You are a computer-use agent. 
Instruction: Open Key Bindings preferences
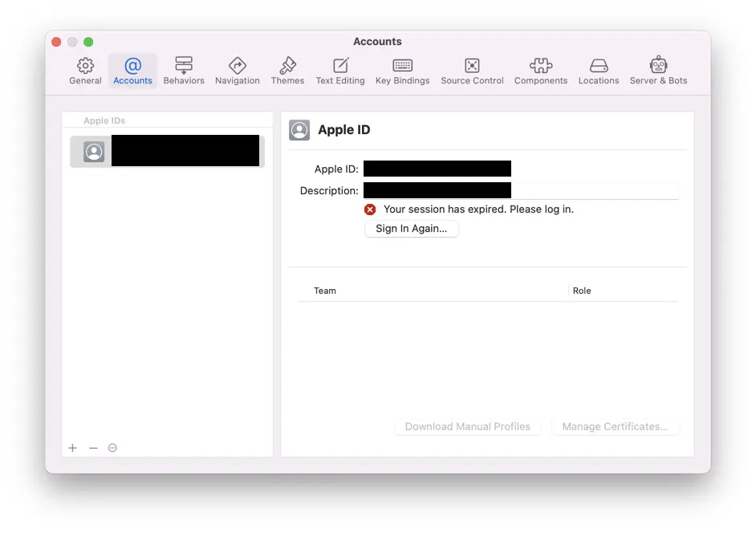(402, 71)
